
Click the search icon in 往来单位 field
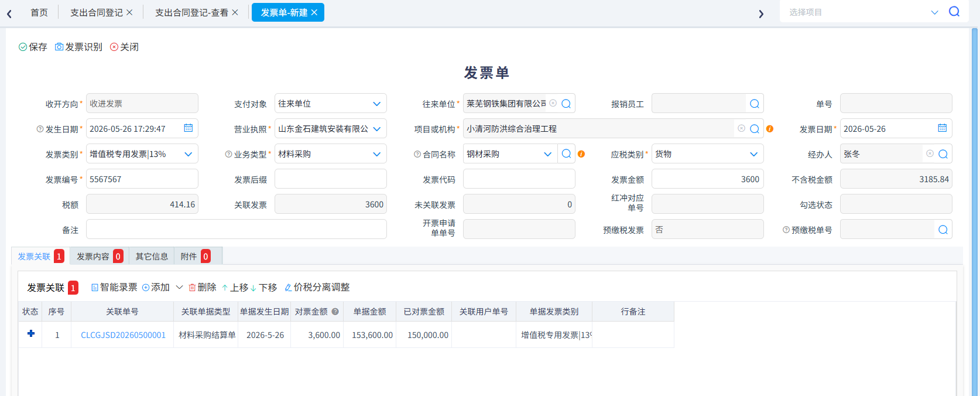[566, 104]
